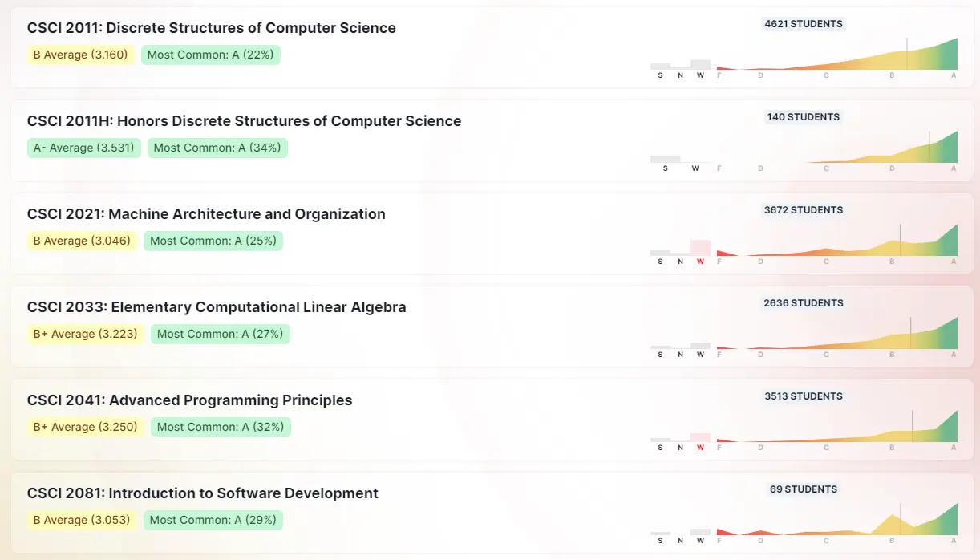Click the 140 STUDENTS count label
The height and width of the screenshot is (560, 980).
pos(804,117)
